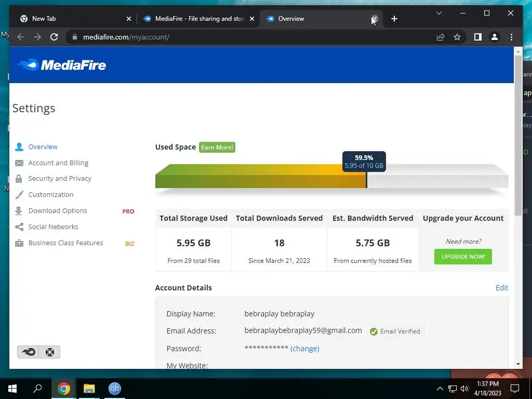The image size is (532, 399).
Task: Close the MediaFire File sharing tab
Action: point(252,19)
